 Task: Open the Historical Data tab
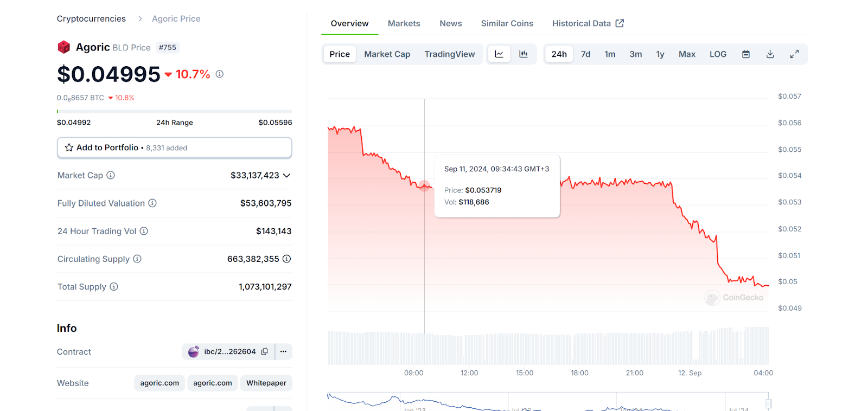click(588, 23)
